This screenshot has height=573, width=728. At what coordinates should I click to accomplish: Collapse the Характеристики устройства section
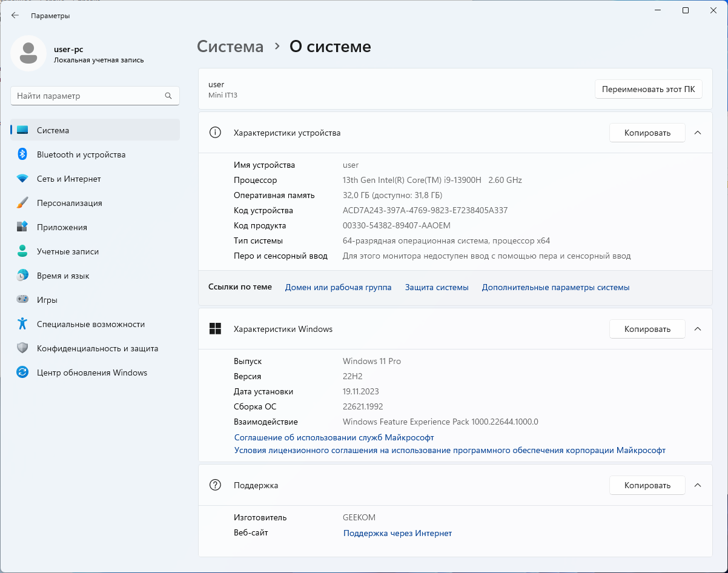tap(698, 133)
